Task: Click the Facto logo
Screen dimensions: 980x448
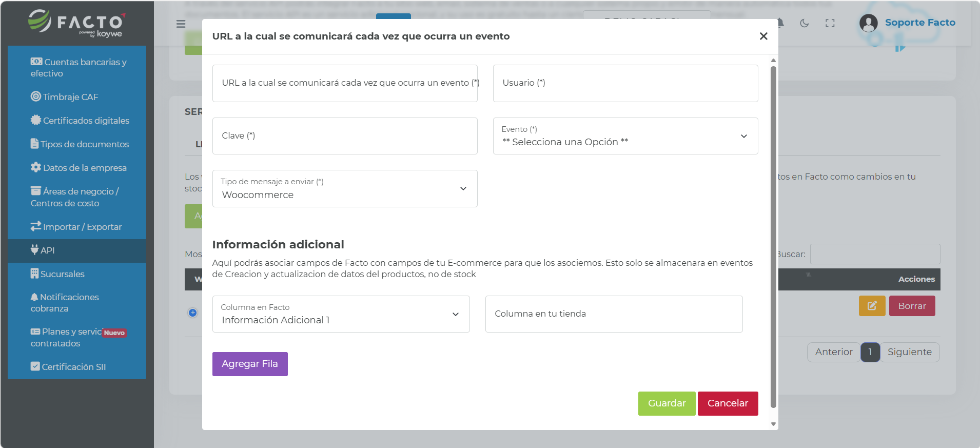Action: [x=77, y=23]
